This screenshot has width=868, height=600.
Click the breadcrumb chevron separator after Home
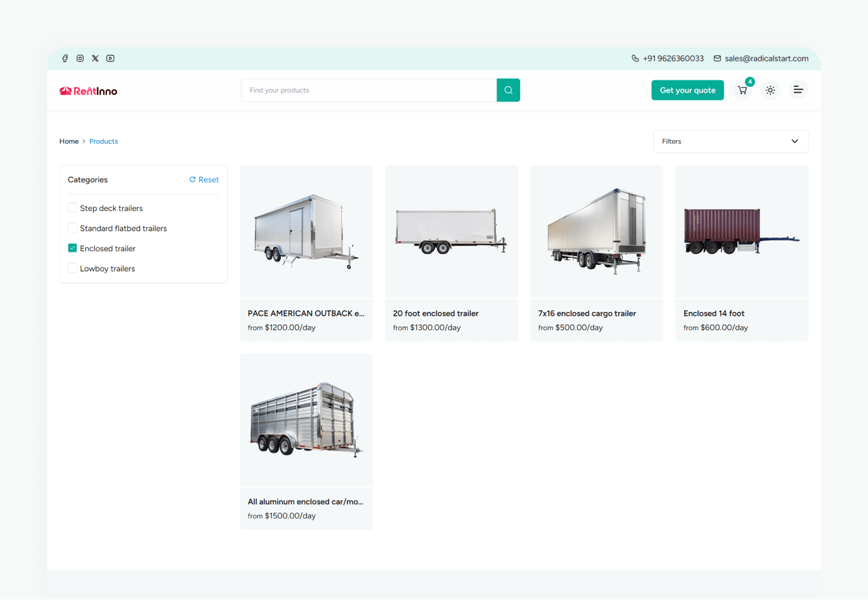click(x=84, y=141)
